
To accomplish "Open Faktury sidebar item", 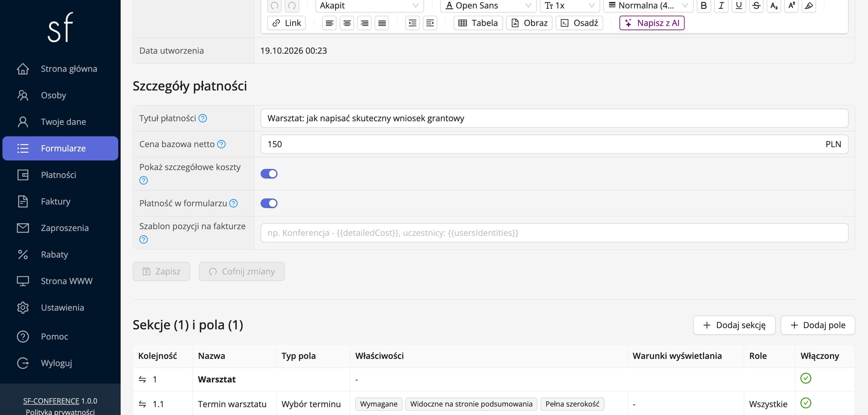I will pos(60,201).
